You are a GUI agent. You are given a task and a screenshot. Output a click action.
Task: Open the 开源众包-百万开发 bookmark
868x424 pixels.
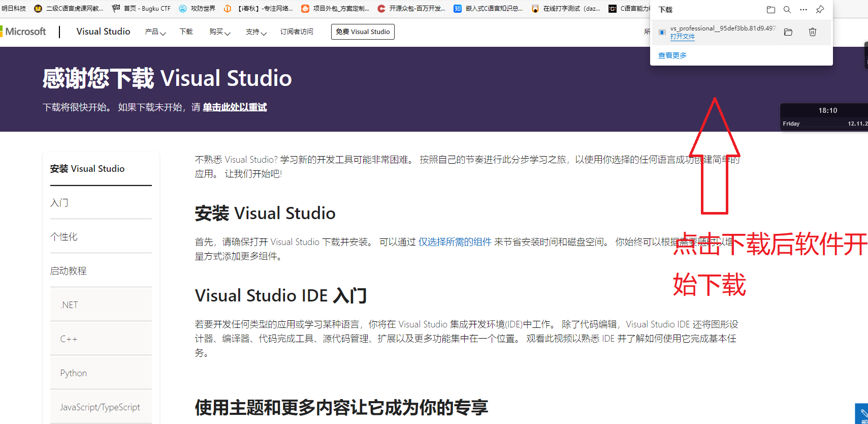tap(411, 9)
